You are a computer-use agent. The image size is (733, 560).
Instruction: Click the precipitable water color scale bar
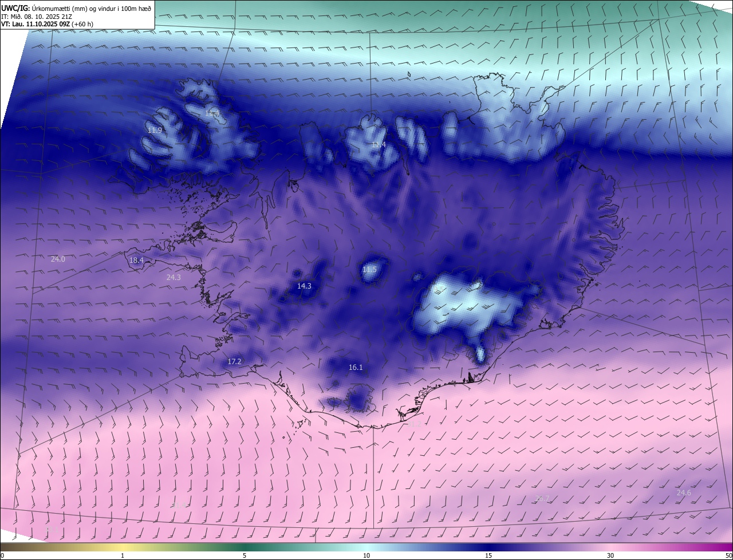[366, 547]
